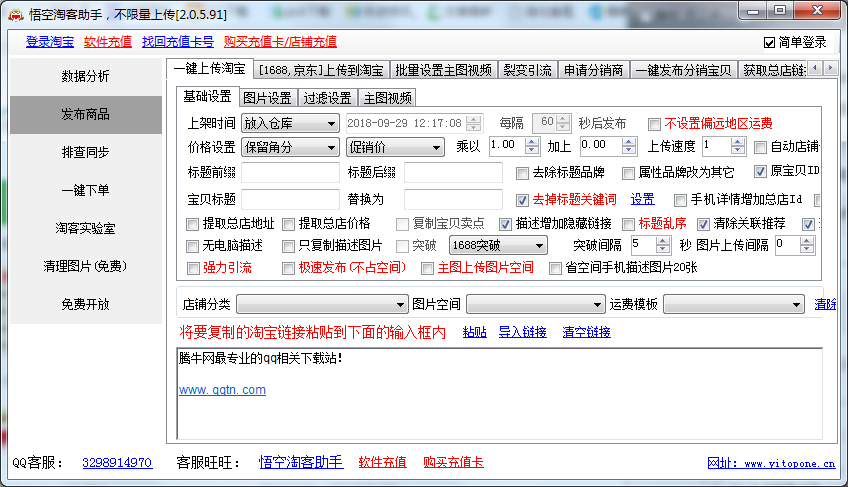The height and width of the screenshot is (487, 848).
Task: Select 一键下单 in the sidebar
Action: tap(85, 190)
